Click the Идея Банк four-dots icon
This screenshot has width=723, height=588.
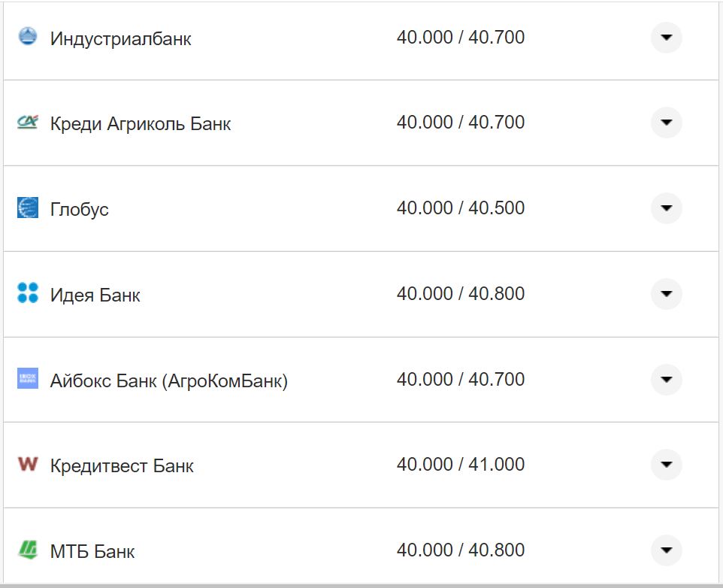pos(27,293)
